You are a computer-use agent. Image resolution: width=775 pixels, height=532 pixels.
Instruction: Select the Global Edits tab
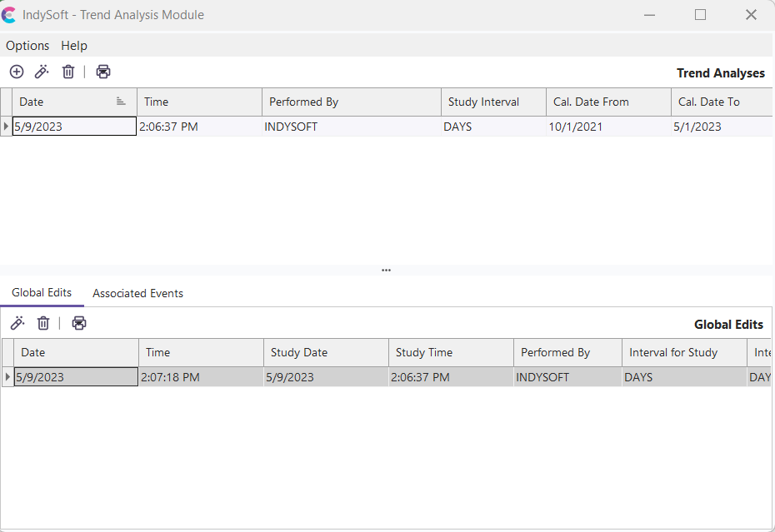(42, 293)
